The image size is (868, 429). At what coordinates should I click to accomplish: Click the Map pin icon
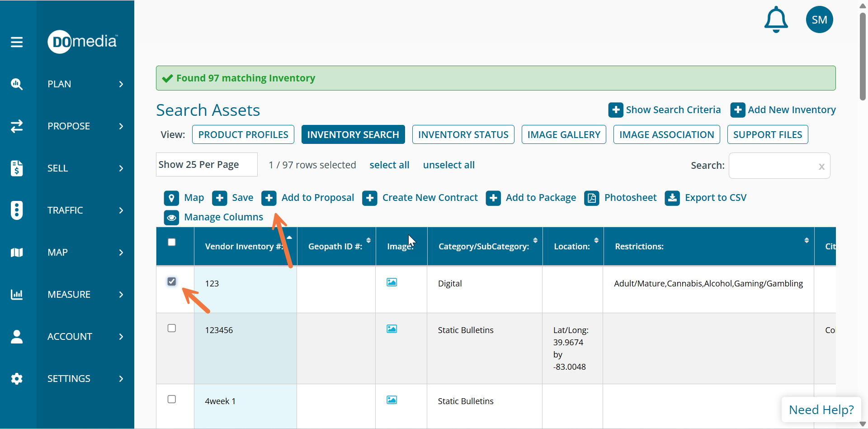171,198
